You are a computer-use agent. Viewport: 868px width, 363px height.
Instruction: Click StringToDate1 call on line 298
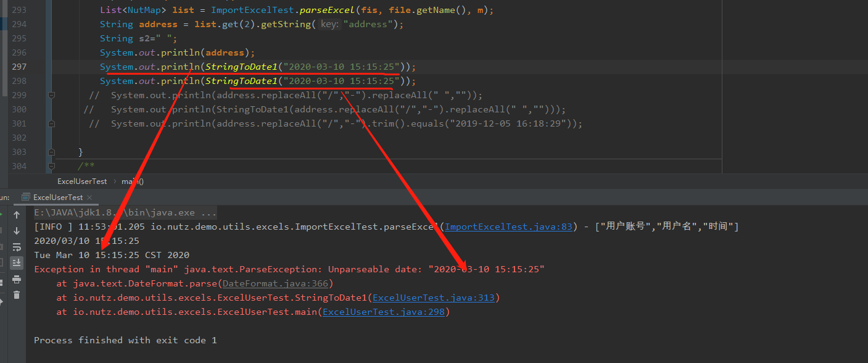241,81
